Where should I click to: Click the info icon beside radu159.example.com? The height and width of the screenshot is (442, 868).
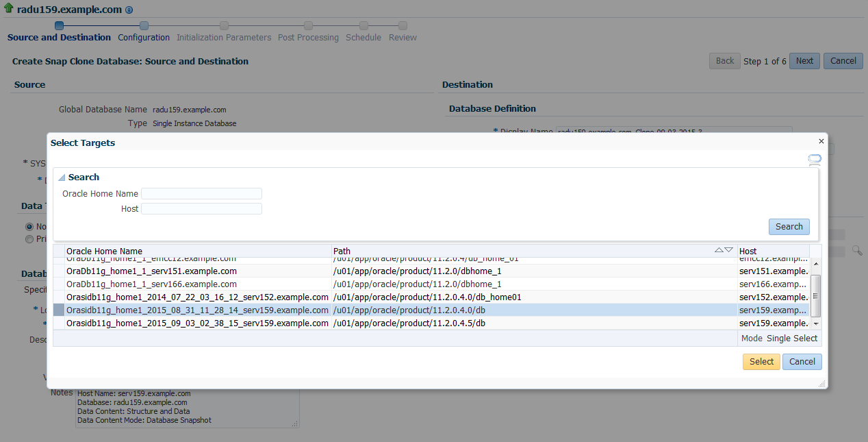[x=129, y=10]
